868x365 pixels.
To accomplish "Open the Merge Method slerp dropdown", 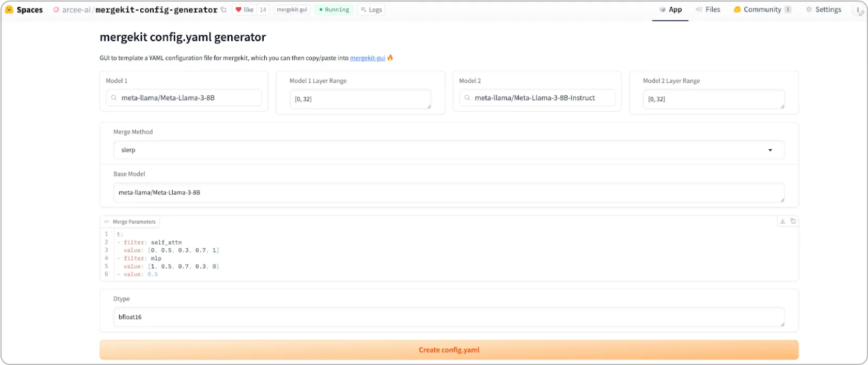I will [449, 150].
